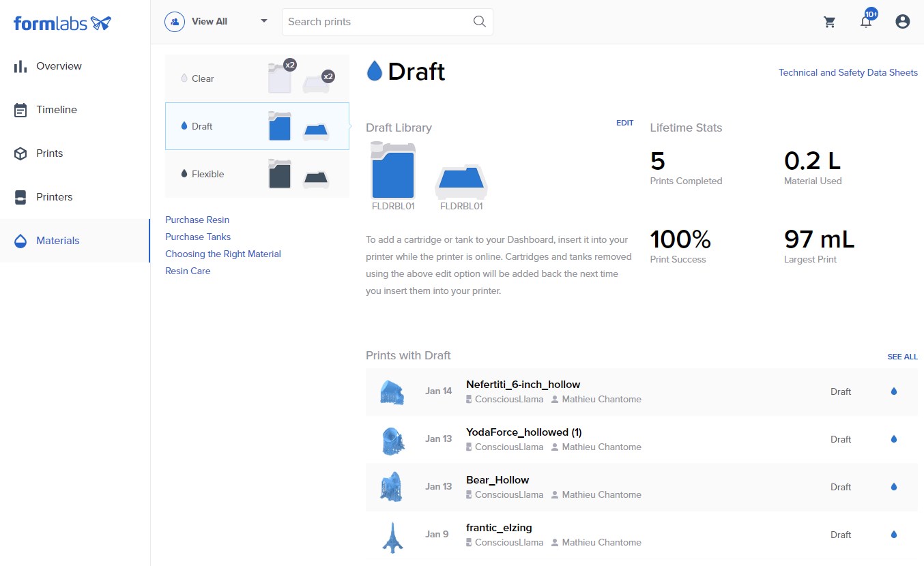Click the droplet icon in frantic_elzing row
This screenshot has width=924, height=566.
(894, 535)
